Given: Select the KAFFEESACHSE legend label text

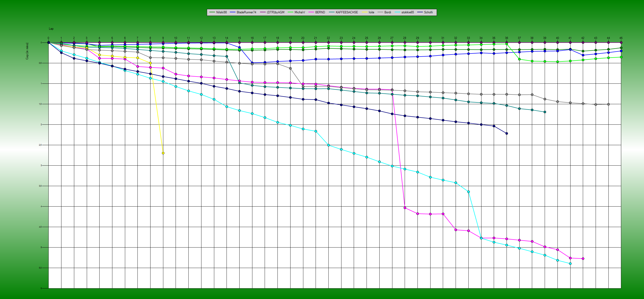Looking at the screenshot, I should [347, 12].
